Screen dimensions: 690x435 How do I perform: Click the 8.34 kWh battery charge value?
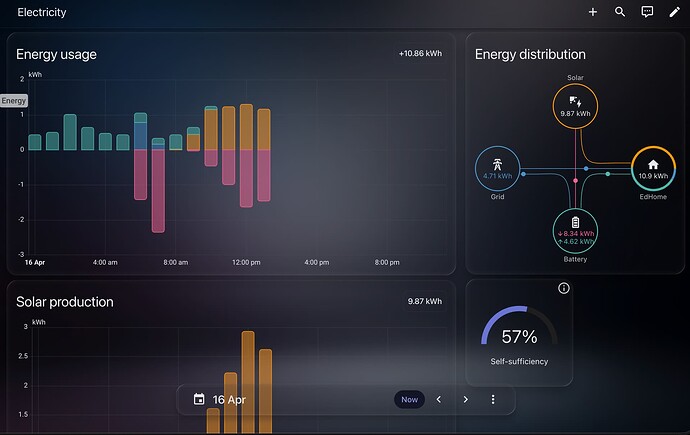pyautogui.click(x=576, y=234)
